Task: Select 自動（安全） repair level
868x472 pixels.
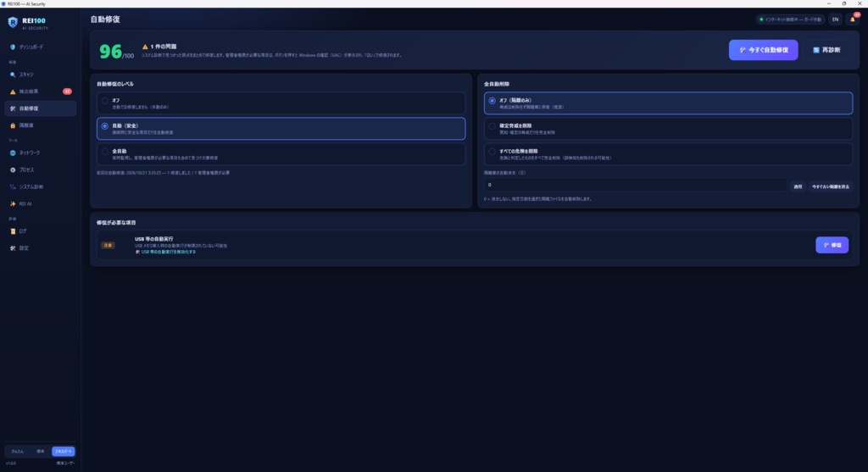Action: coord(281,128)
